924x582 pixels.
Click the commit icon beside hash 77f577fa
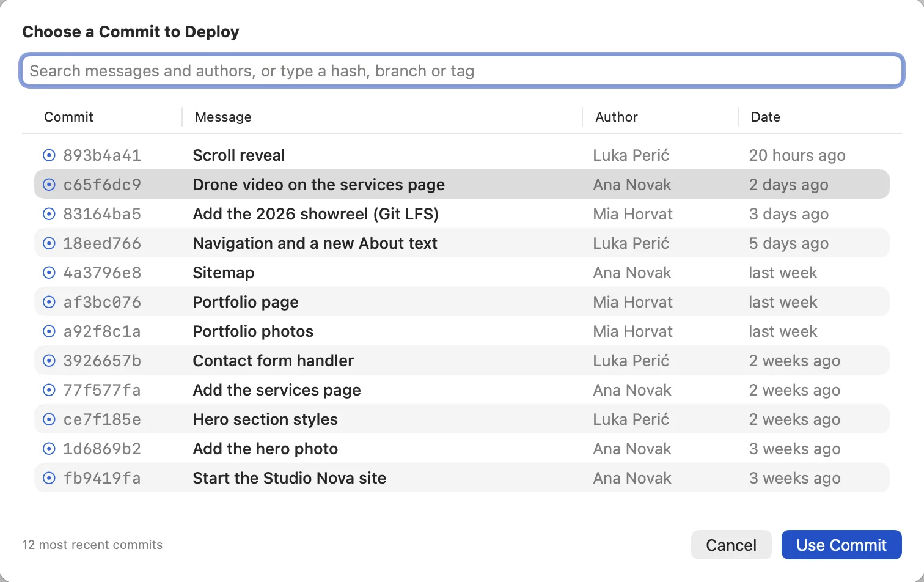[49, 390]
